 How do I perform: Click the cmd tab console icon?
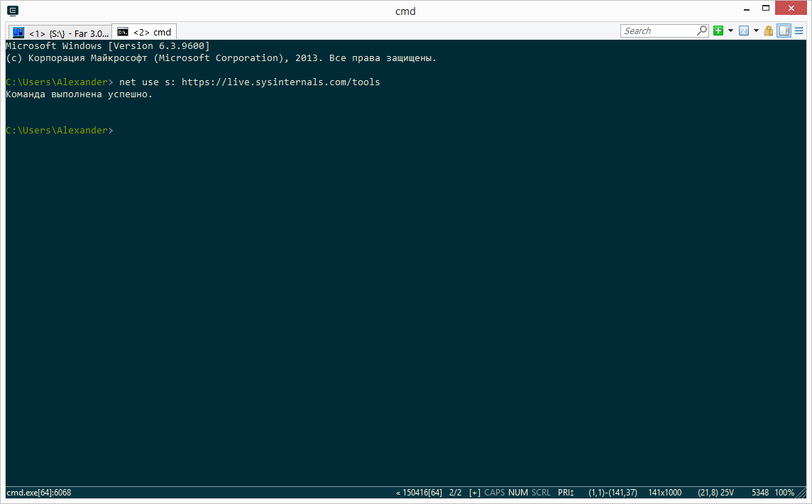(123, 32)
